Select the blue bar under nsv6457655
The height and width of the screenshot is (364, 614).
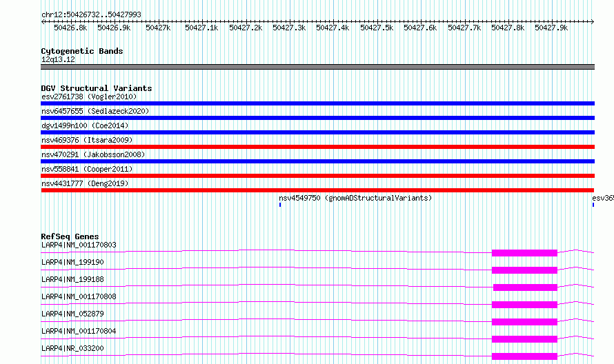[317, 118]
